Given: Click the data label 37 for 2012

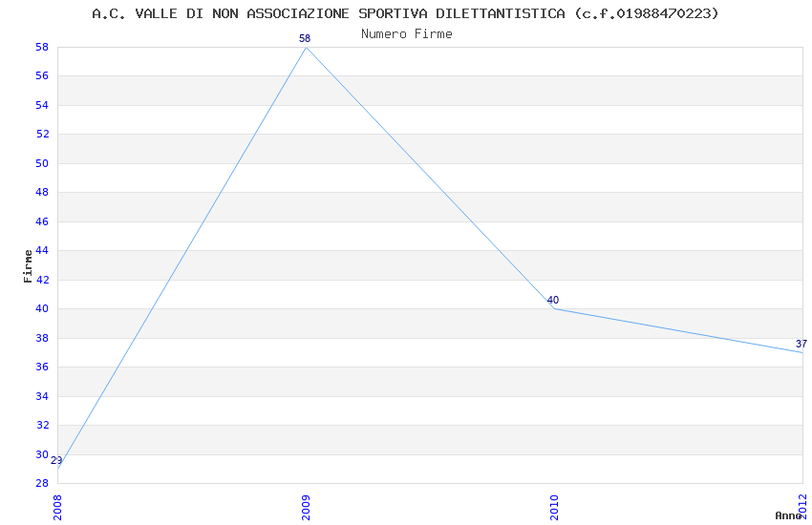Looking at the screenshot, I should [x=801, y=344].
